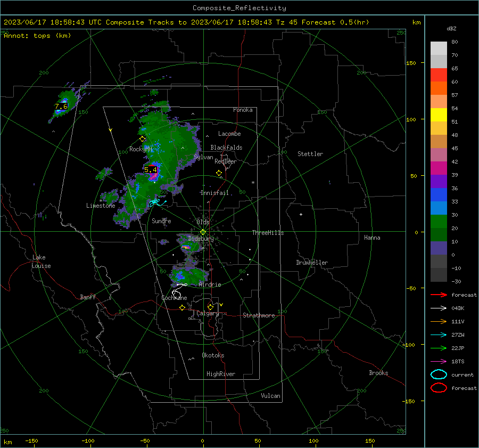Click the 5.4 storm top label
The width and height of the screenshot is (479, 448).
click(151, 169)
